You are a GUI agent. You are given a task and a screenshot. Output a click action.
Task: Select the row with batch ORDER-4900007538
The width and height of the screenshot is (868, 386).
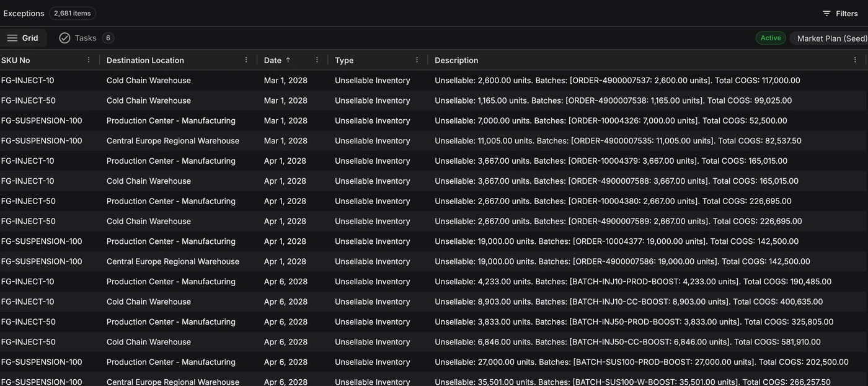coord(434,101)
